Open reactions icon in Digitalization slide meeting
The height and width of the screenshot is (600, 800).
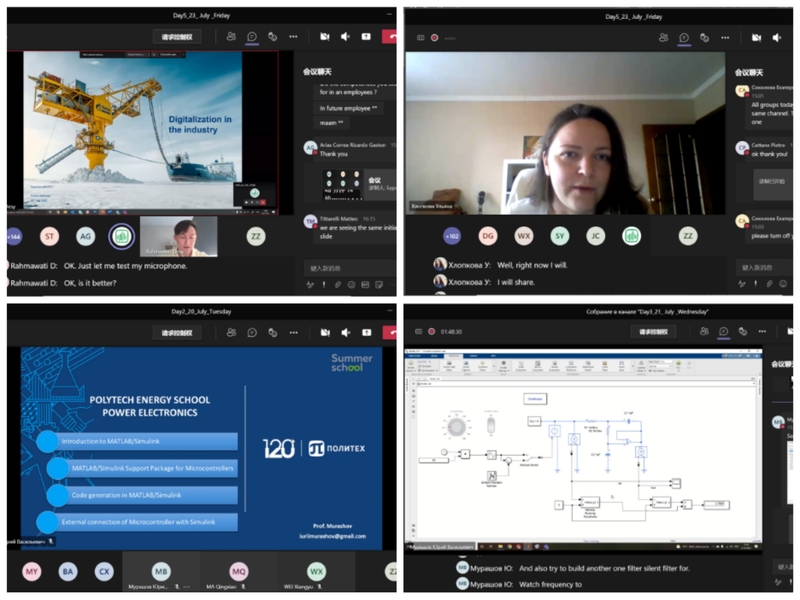pyautogui.click(x=272, y=37)
